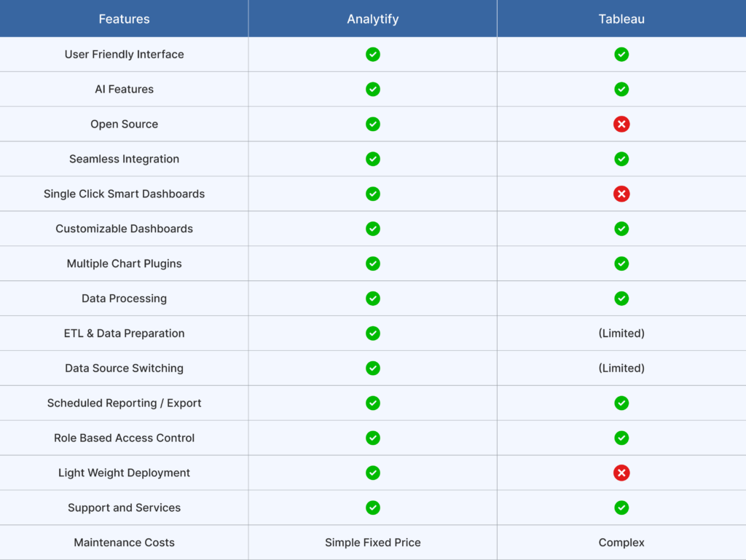Click Tableau check for Support and Services
Screen dimensions: 746x560
(621, 508)
